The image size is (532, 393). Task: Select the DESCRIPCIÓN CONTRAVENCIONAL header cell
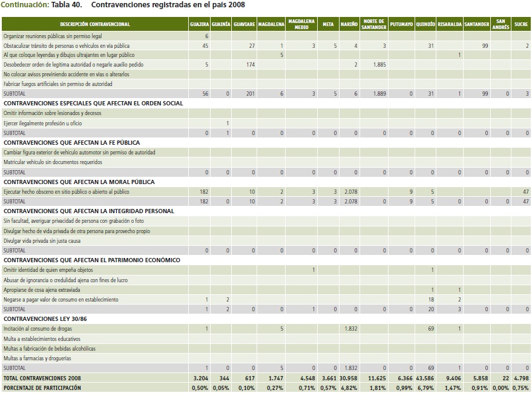point(95,24)
